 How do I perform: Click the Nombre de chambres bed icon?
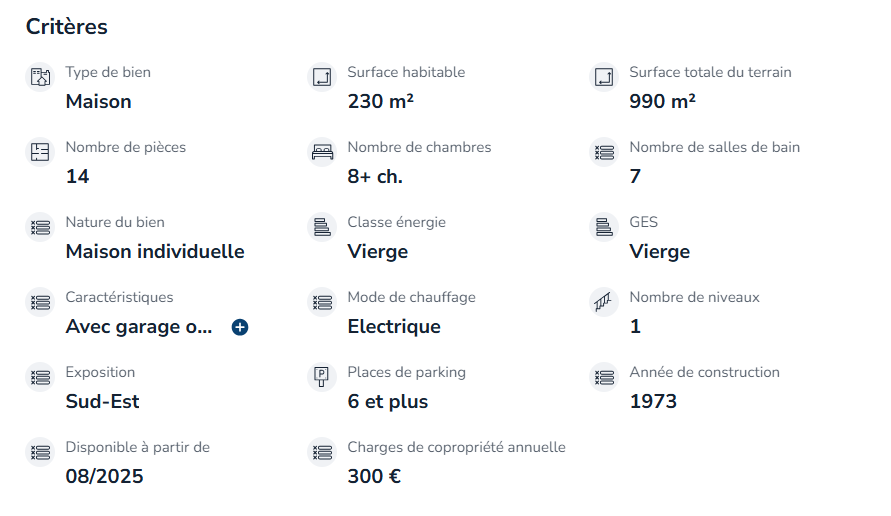[x=322, y=152]
